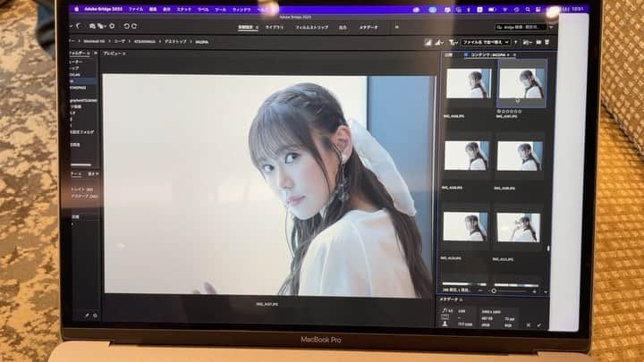The width and height of the screenshot is (644, 362).
Task: Open the ファイル menu
Action: click(136, 9)
